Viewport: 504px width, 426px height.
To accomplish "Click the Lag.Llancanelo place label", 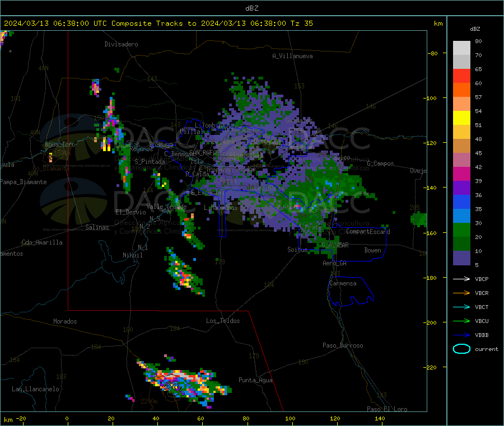I will (35, 389).
